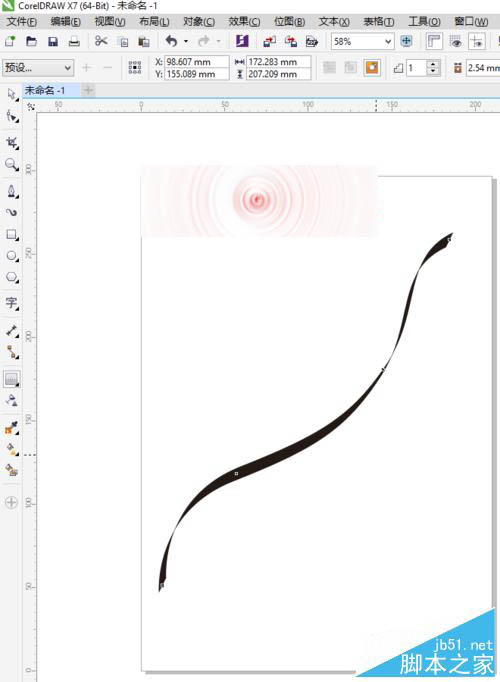500x682 pixels.
Task: Select the Rectangle tool
Action: click(12, 235)
